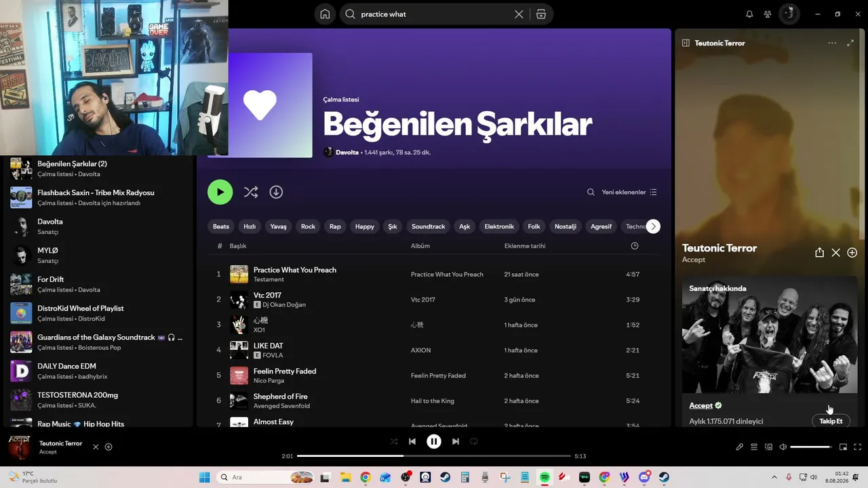Open Guardians of the Galaxy Soundtrack playlist

(98, 342)
